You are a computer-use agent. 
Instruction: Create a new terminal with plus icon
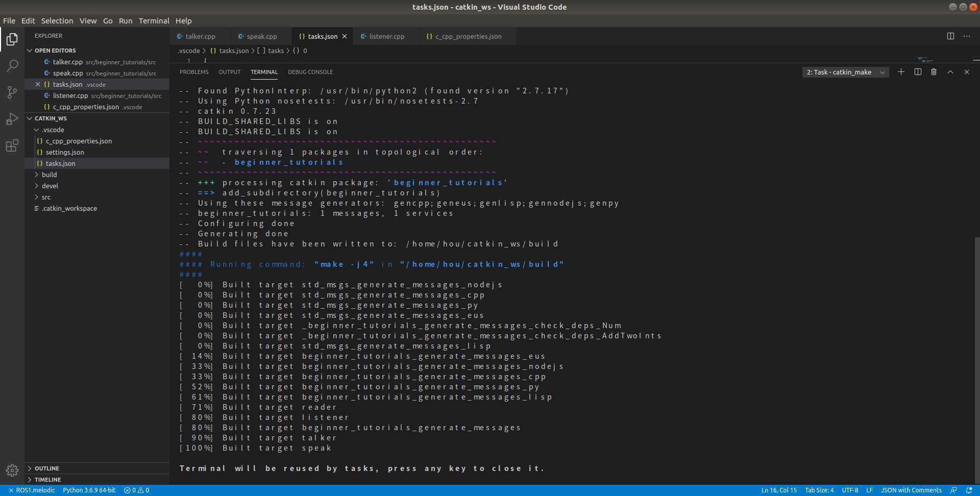(901, 72)
